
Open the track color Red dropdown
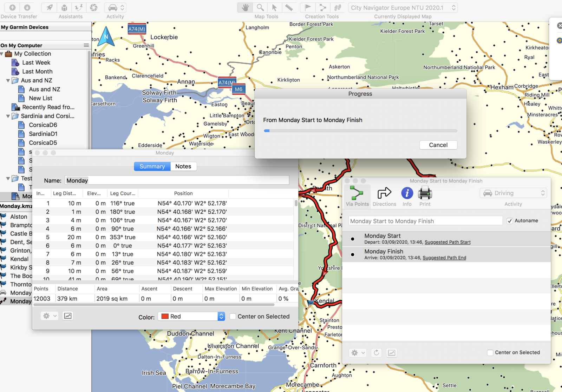coord(191,317)
